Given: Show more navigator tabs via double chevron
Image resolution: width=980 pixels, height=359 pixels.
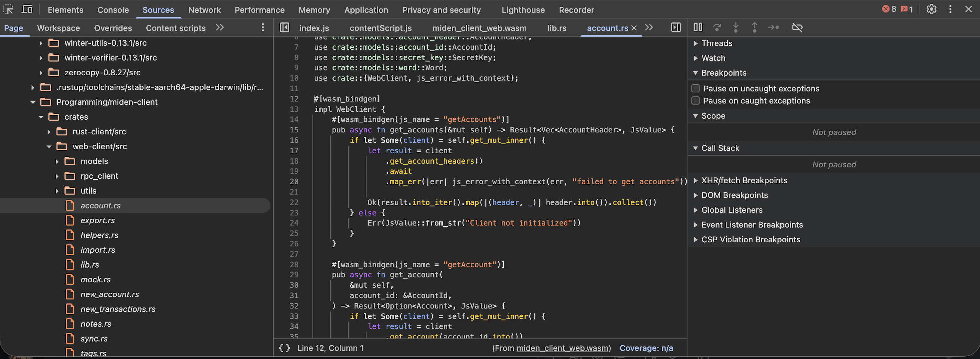Looking at the screenshot, I should 220,28.
